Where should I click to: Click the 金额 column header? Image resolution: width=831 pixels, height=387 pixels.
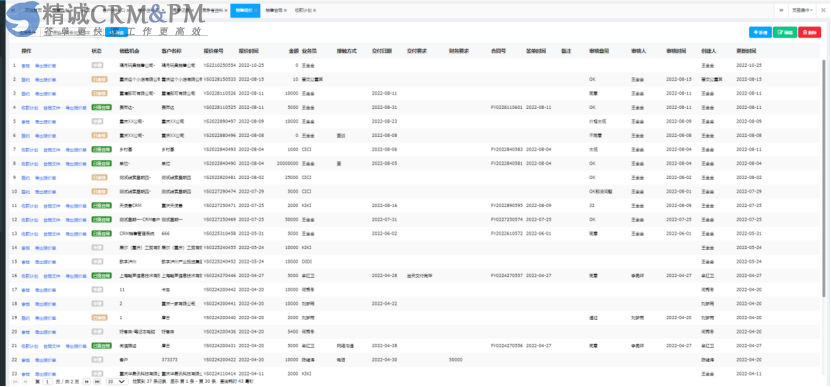click(294, 51)
